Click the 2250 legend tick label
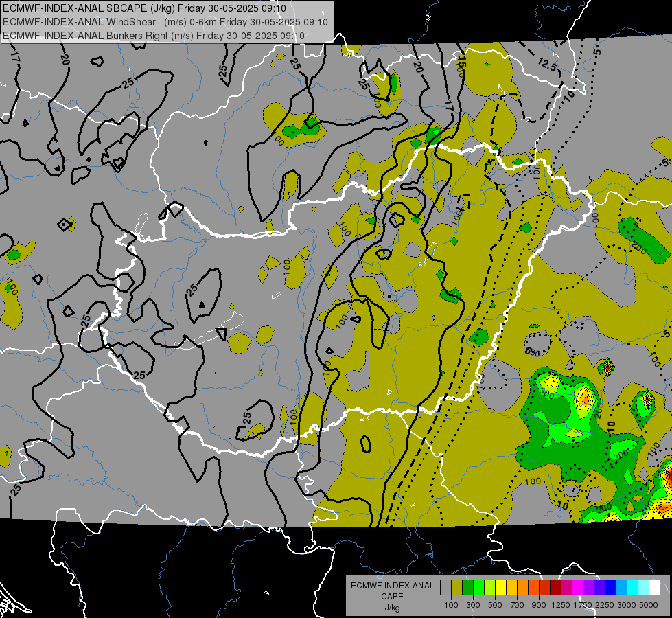 click(x=605, y=605)
